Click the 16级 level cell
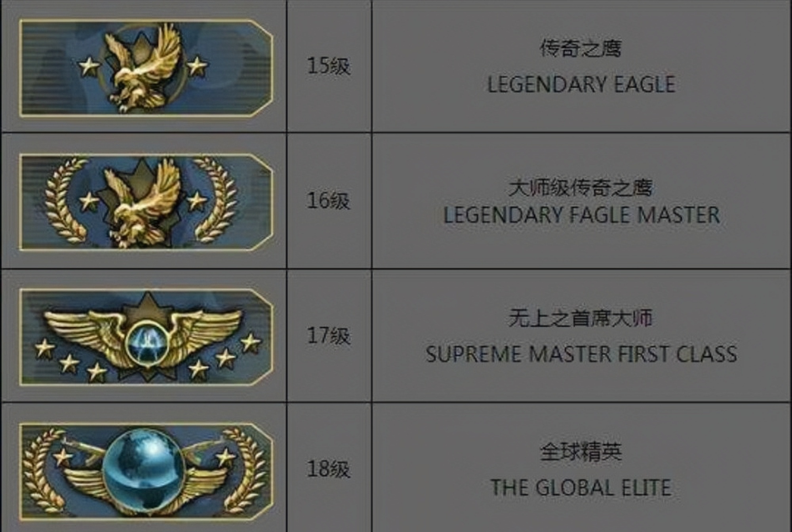The image size is (792, 532). (x=329, y=200)
